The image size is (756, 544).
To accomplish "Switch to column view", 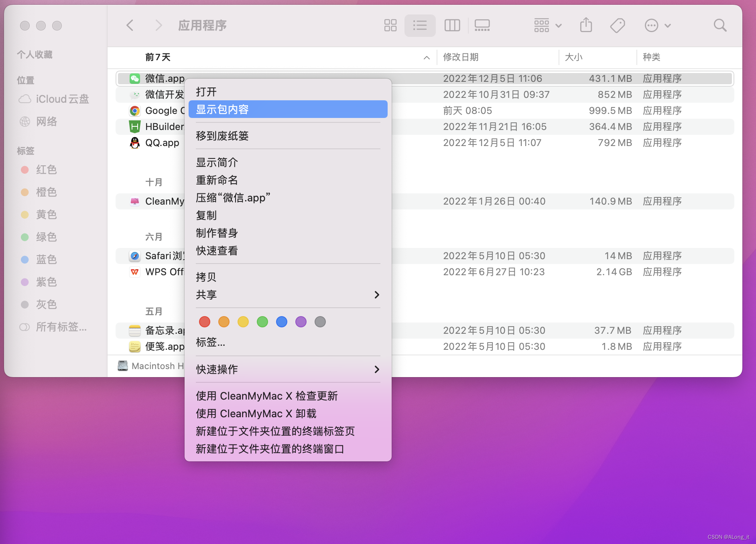I will click(x=452, y=26).
